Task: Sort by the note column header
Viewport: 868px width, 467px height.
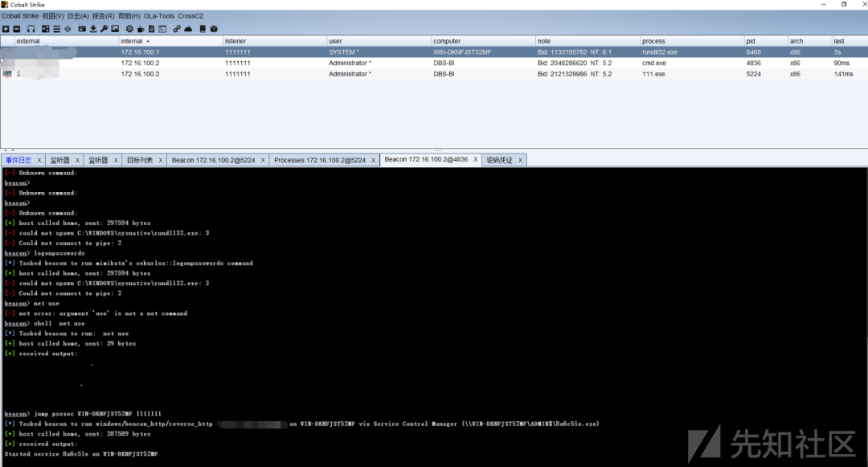Action: click(587, 41)
